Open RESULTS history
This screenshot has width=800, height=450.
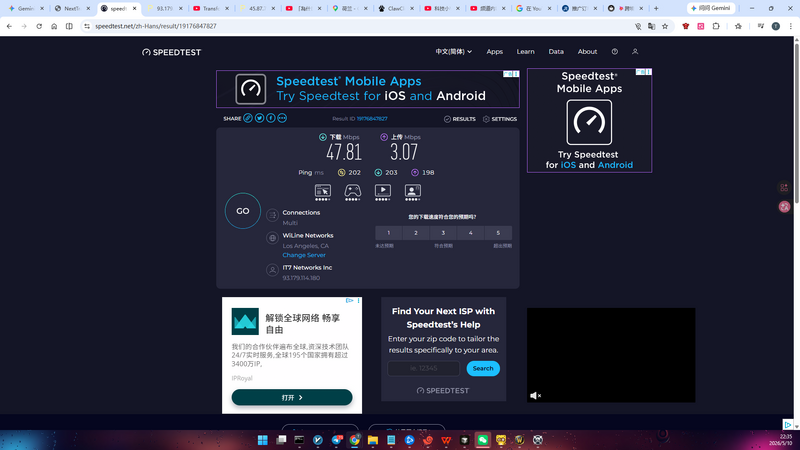pyautogui.click(x=460, y=119)
